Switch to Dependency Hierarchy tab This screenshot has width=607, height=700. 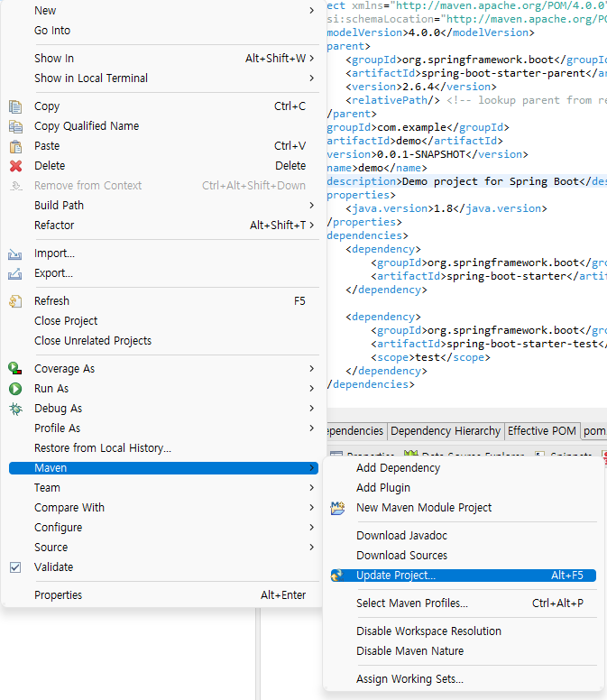point(446,431)
